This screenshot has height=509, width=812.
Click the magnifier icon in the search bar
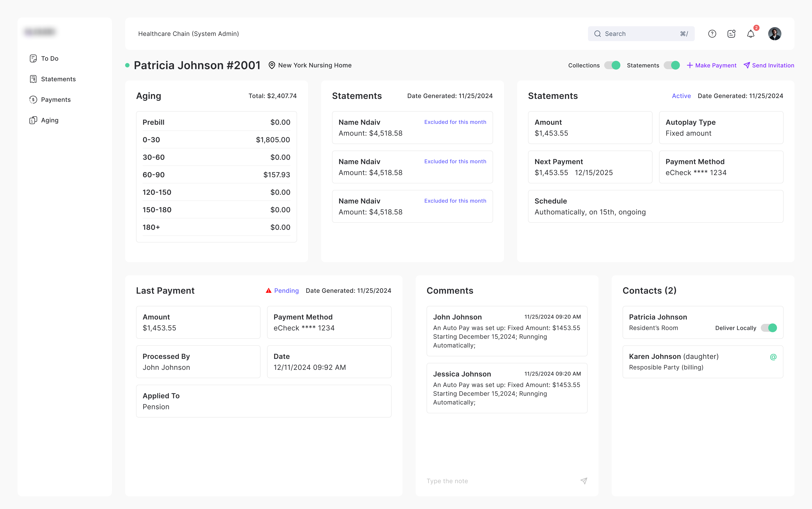tap(597, 34)
